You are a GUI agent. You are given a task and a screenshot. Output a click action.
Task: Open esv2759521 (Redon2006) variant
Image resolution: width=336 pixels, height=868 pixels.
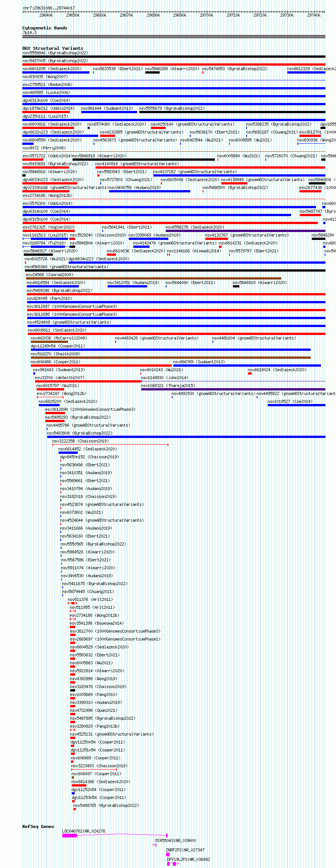pos(48,84)
